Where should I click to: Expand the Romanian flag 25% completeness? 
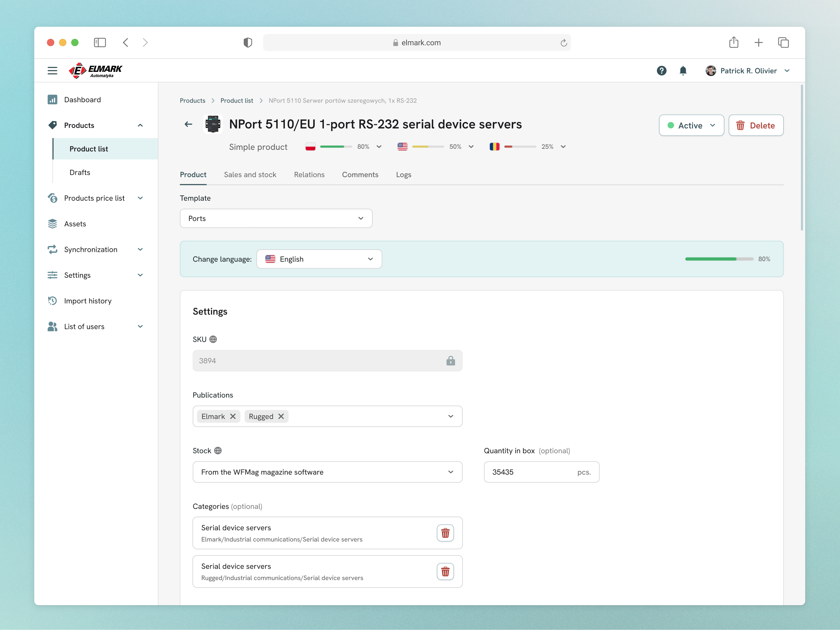[x=563, y=147]
